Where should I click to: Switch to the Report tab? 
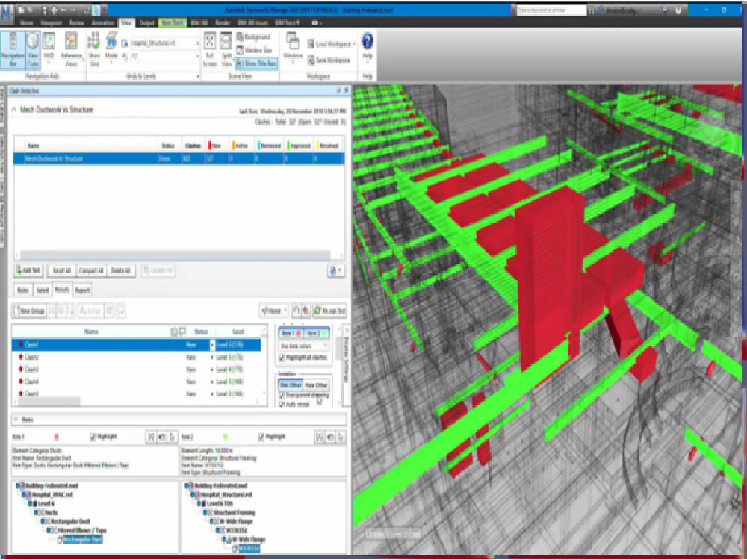(x=82, y=290)
